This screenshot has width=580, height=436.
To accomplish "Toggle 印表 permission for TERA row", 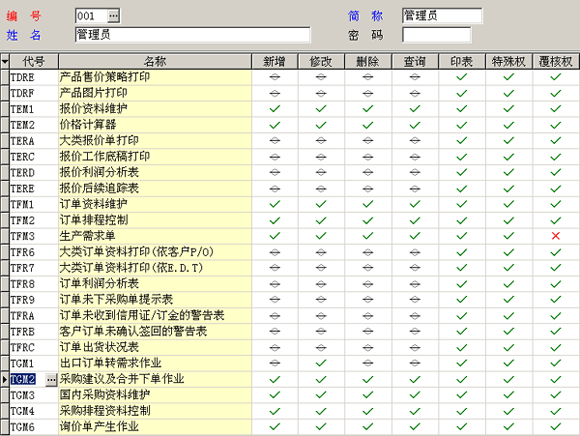I will point(462,141).
